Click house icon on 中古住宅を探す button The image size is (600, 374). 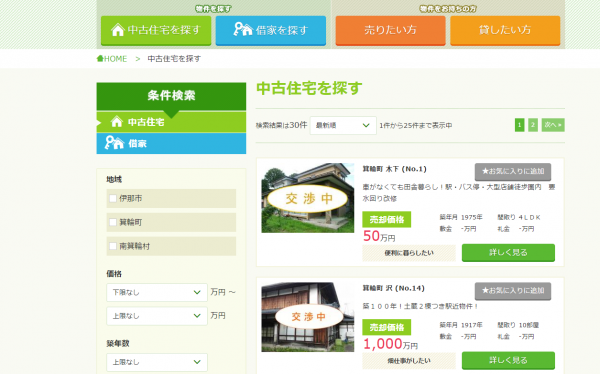[117, 29]
